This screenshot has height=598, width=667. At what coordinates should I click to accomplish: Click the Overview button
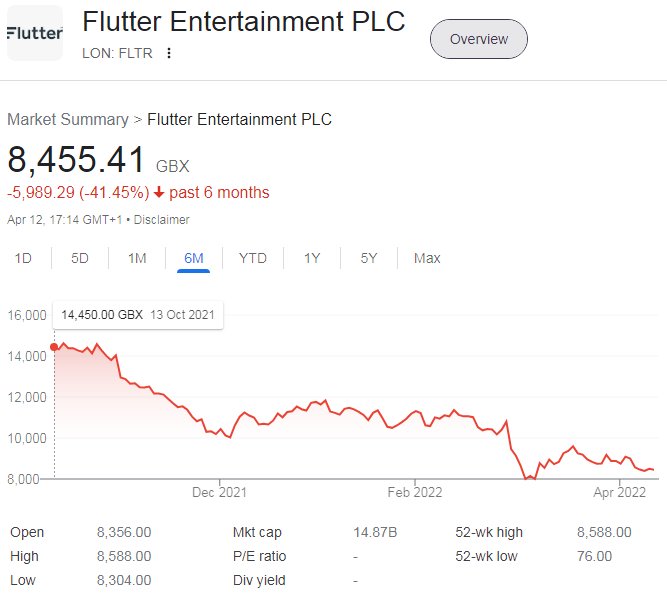pos(479,39)
